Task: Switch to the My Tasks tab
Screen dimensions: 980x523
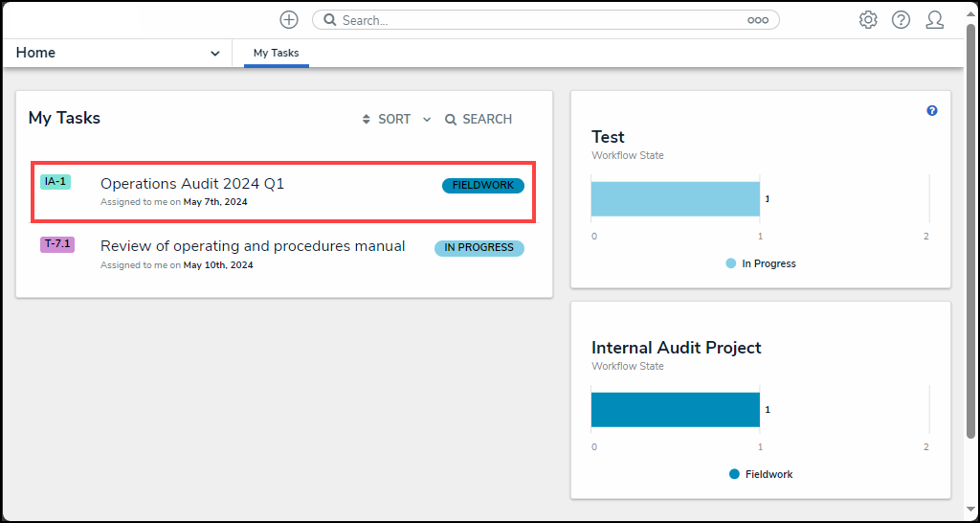Action: click(276, 54)
